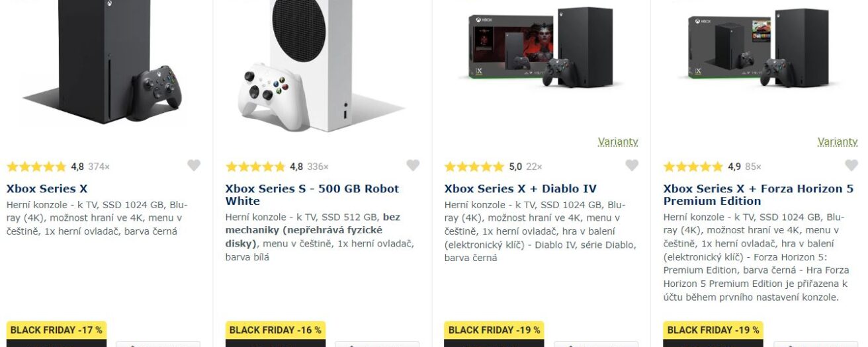Go to Xbox Series X + Diablo IV page
Screen dimensions: 868x347
pyautogui.click(x=520, y=189)
